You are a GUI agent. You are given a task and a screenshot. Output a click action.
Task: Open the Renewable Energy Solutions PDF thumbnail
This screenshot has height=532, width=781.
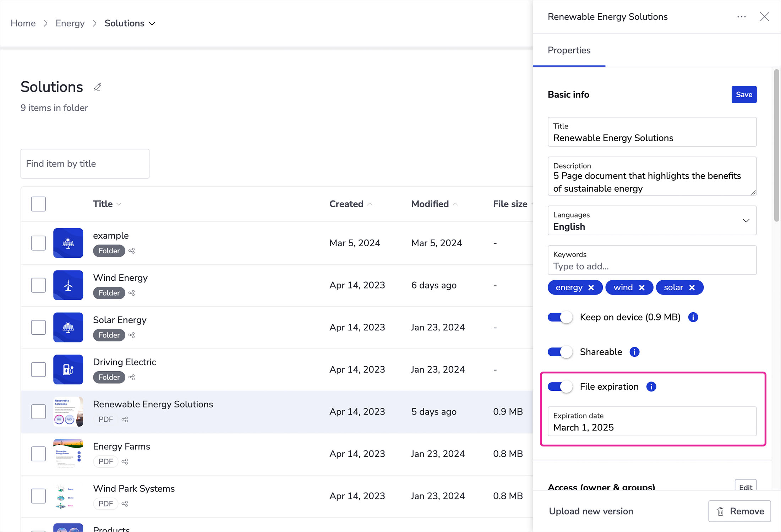tap(68, 412)
